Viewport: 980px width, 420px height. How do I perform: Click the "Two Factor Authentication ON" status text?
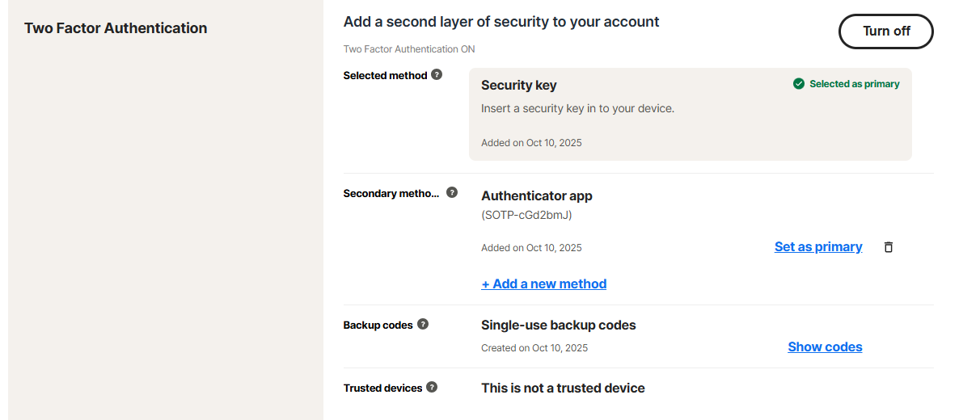409,49
